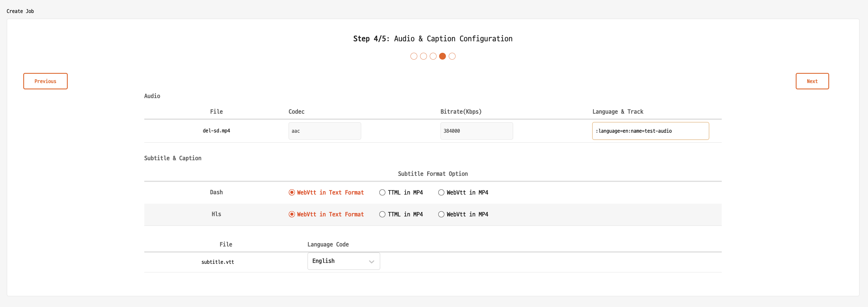This screenshot has height=307, width=868.
Task: Click the filled fourth step indicator
Action: click(x=443, y=56)
